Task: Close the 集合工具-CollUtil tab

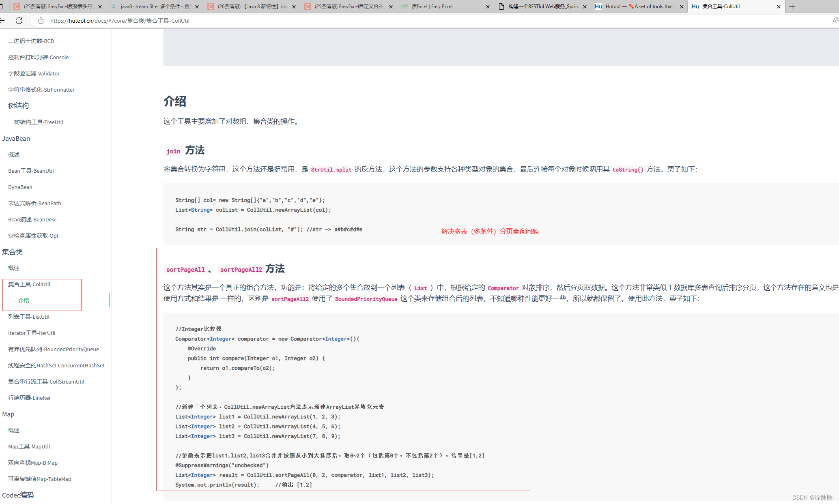Action: tap(779, 6)
